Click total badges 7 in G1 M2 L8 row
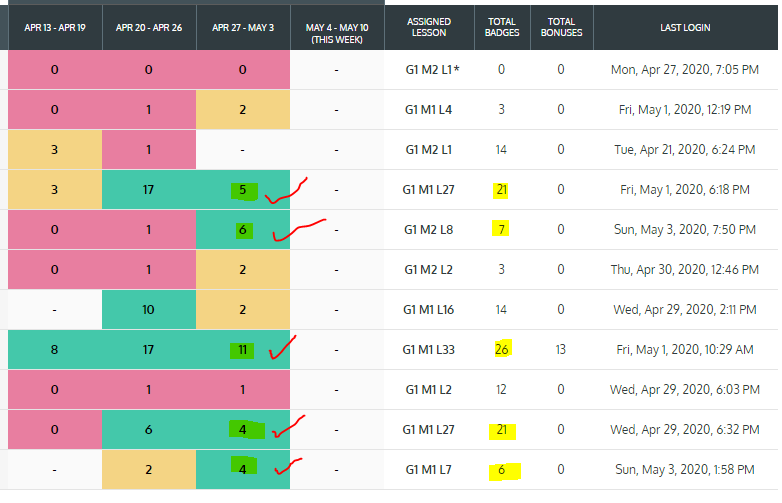The width and height of the screenshot is (782, 503). click(502, 230)
